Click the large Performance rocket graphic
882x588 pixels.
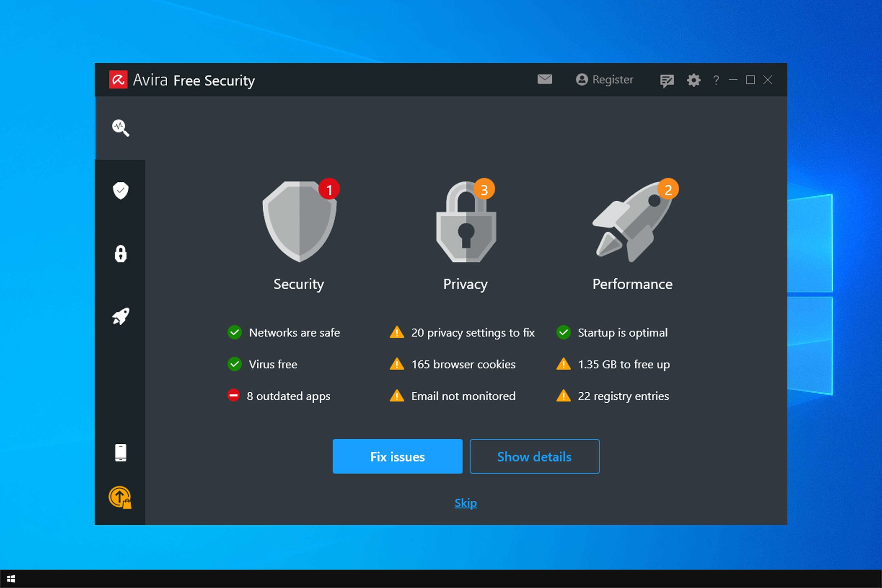coord(633,222)
